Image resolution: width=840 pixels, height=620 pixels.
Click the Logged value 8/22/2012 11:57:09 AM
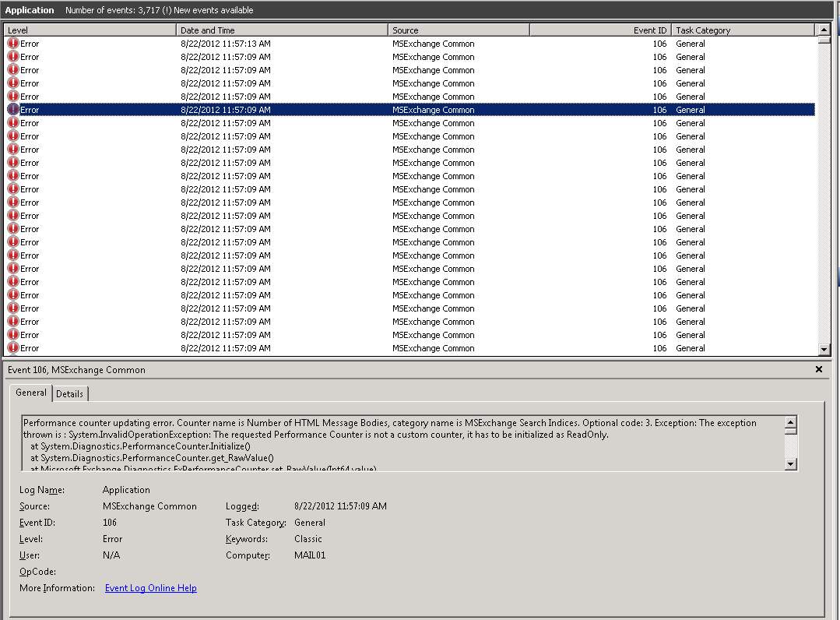340,506
